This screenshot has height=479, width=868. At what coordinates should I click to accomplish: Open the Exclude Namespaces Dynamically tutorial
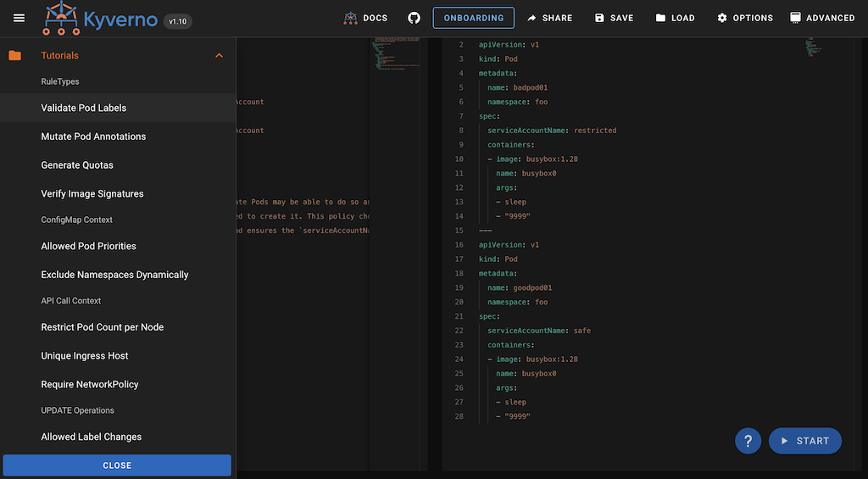click(114, 276)
